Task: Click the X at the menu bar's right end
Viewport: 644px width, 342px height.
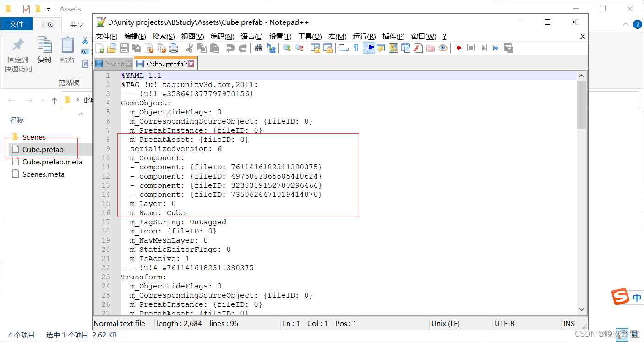Action: (583, 37)
